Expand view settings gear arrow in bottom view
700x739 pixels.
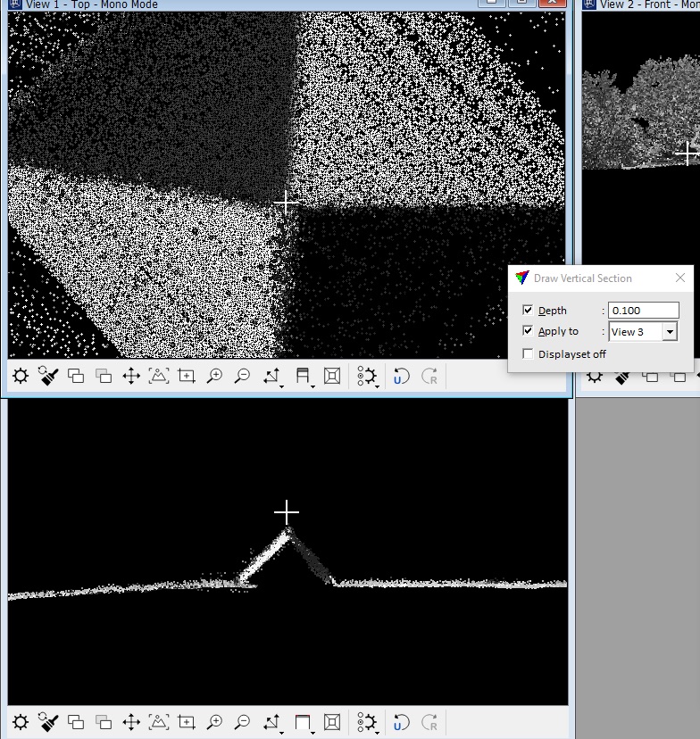click(377, 733)
